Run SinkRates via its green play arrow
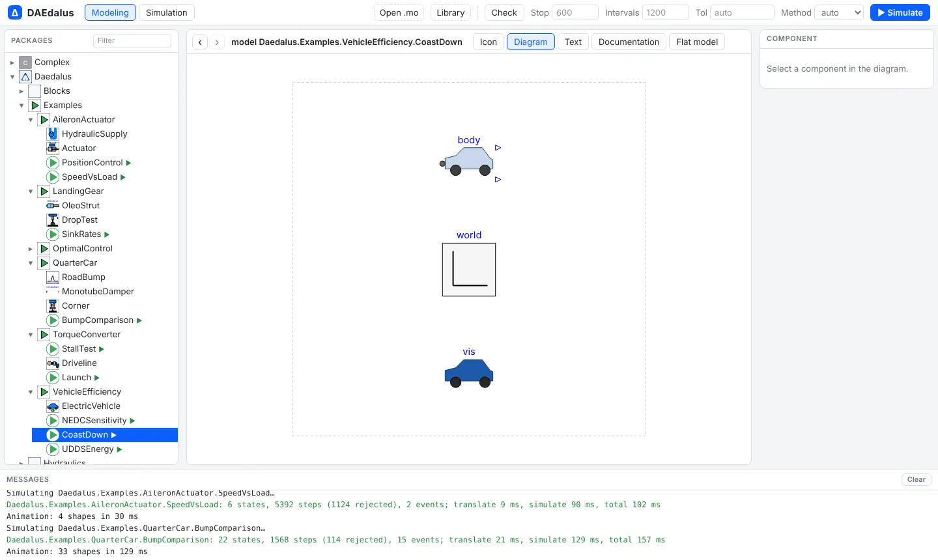Screen dimensions: 938x560 point(107,234)
